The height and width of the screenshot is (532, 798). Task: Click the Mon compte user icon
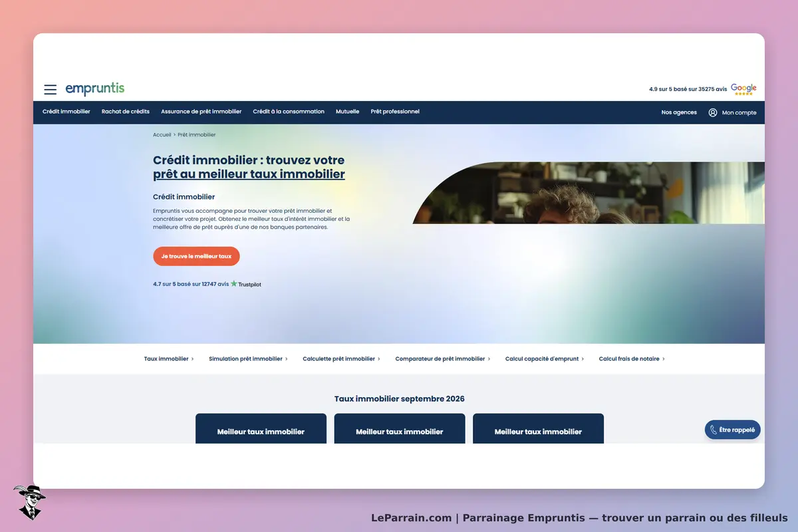[713, 112]
